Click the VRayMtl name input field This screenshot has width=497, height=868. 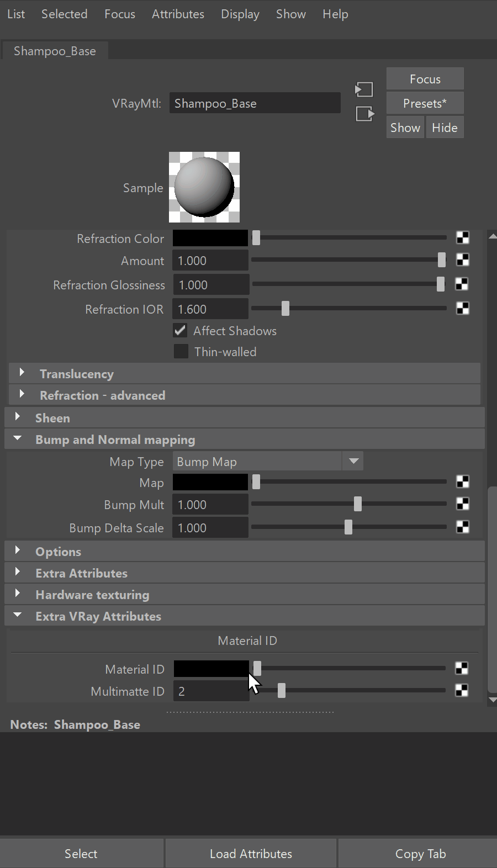coord(255,103)
